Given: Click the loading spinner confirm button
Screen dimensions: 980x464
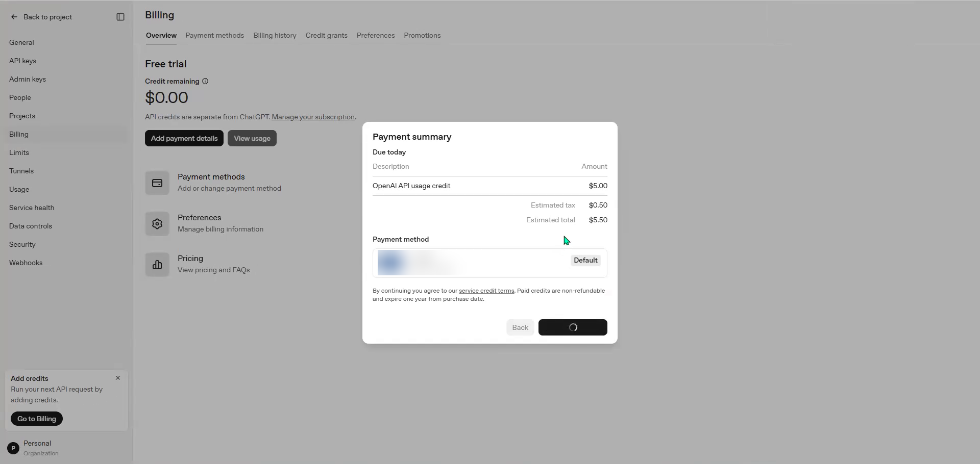Looking at the screenshot, I should click(573, 327).
